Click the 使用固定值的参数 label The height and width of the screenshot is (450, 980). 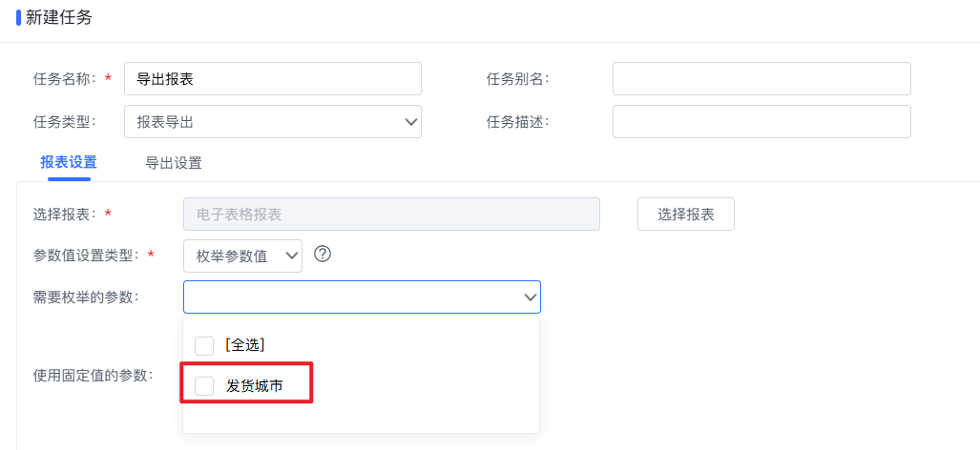(x=94, y=376)
